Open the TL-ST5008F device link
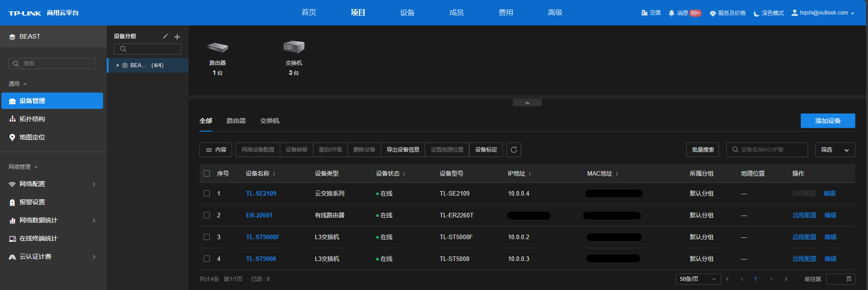 coord(263,237)
